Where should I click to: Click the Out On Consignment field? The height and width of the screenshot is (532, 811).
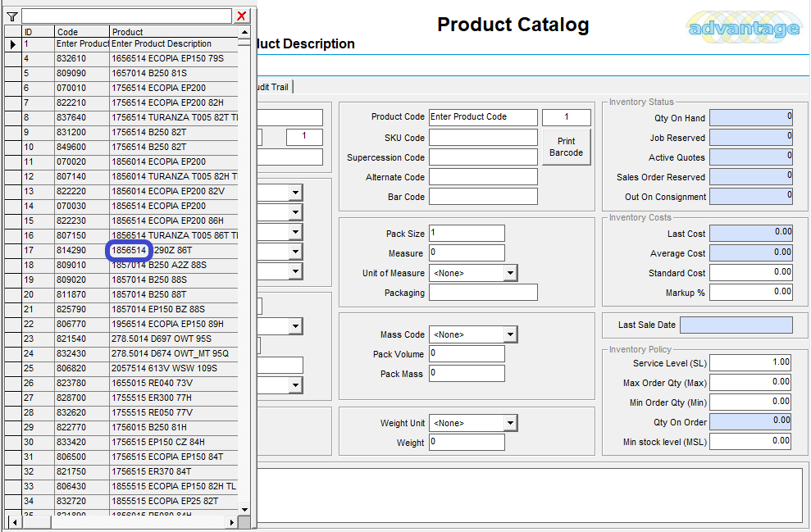pos(750,197)
